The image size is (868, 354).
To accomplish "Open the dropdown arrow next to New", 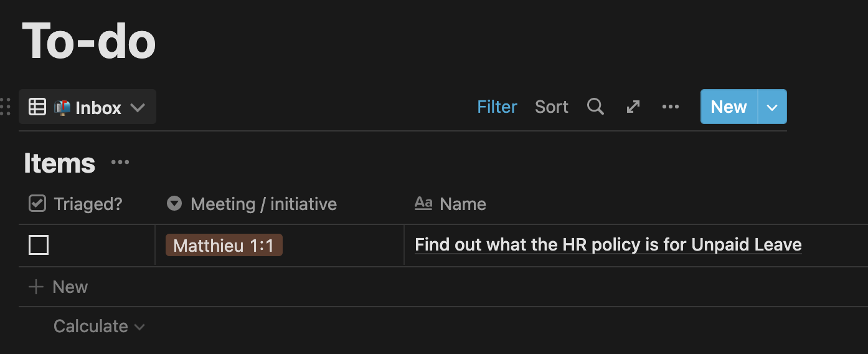I will click(x=772, y=107).
